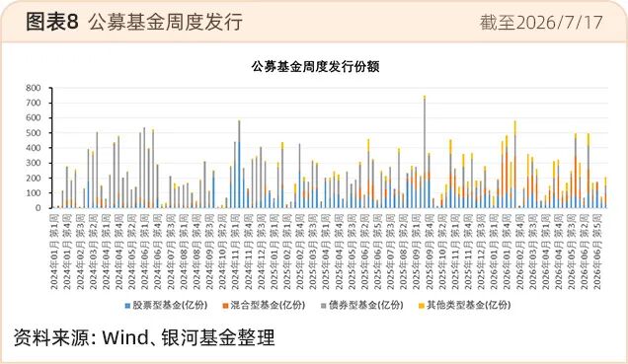Select the 债券型基金(亿份) legend label
The width and height of the screenshot is (628, 364).
point(365,305)
